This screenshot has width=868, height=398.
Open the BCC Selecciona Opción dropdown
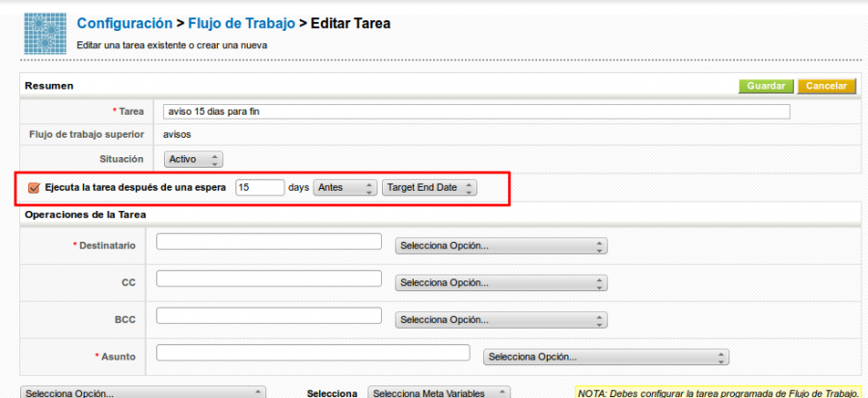click(x=502, y=320)
